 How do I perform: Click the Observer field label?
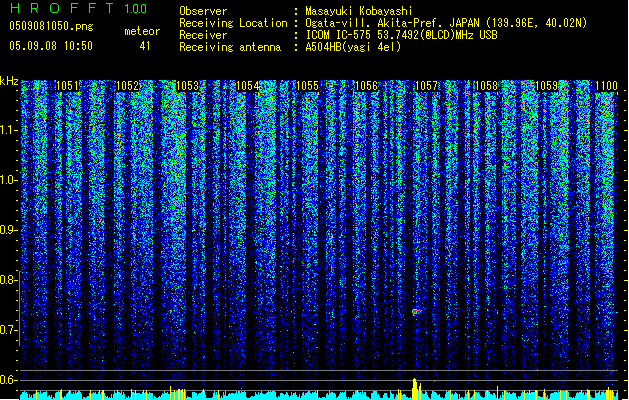(203, 11)
